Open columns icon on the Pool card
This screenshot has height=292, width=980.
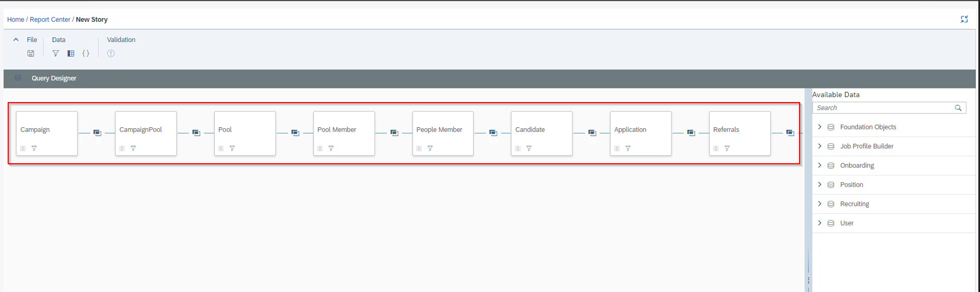click(x=221, y=148)
